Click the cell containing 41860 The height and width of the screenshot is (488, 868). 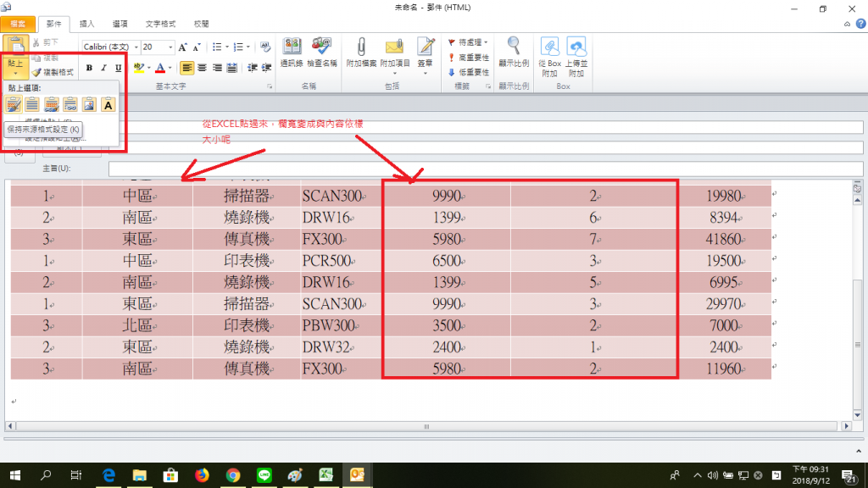(725, 239)
